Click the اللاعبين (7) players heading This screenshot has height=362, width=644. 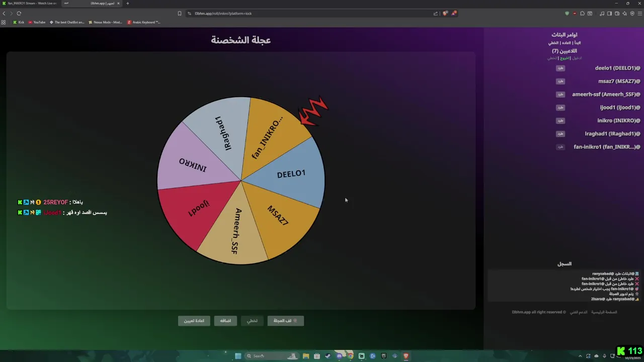coord(565,51)
